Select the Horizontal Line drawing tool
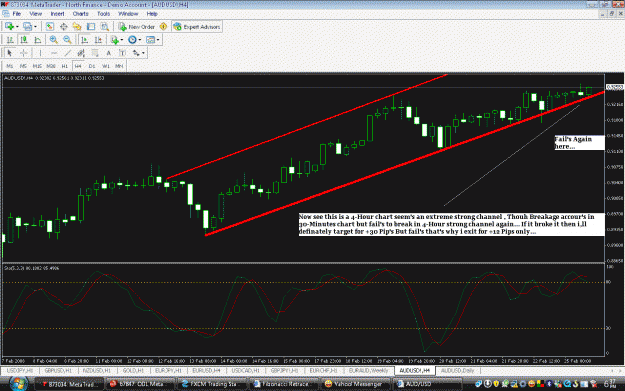 click(x=54, y=53)
